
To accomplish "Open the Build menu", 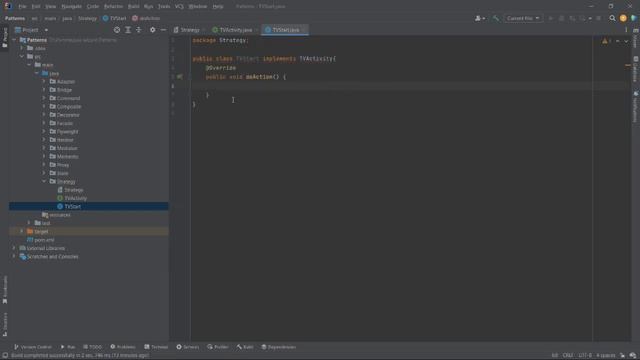I will click(x=133, y=7).
